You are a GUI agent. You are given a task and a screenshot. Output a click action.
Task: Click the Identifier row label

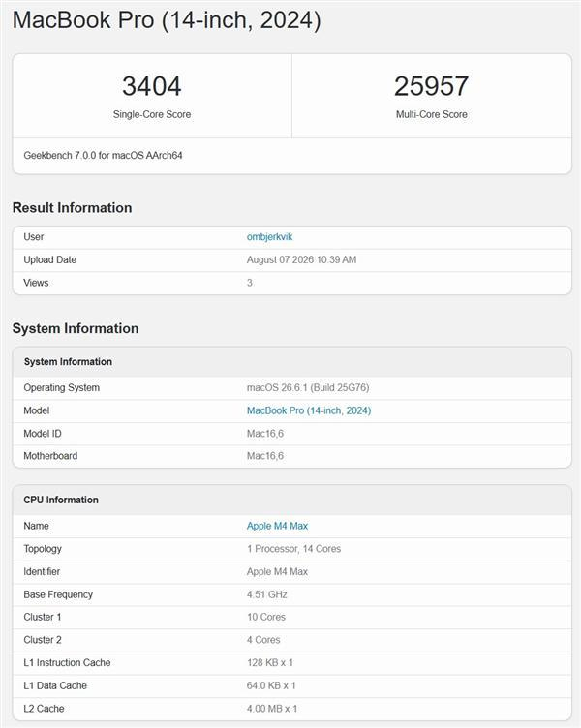[42, 571]
